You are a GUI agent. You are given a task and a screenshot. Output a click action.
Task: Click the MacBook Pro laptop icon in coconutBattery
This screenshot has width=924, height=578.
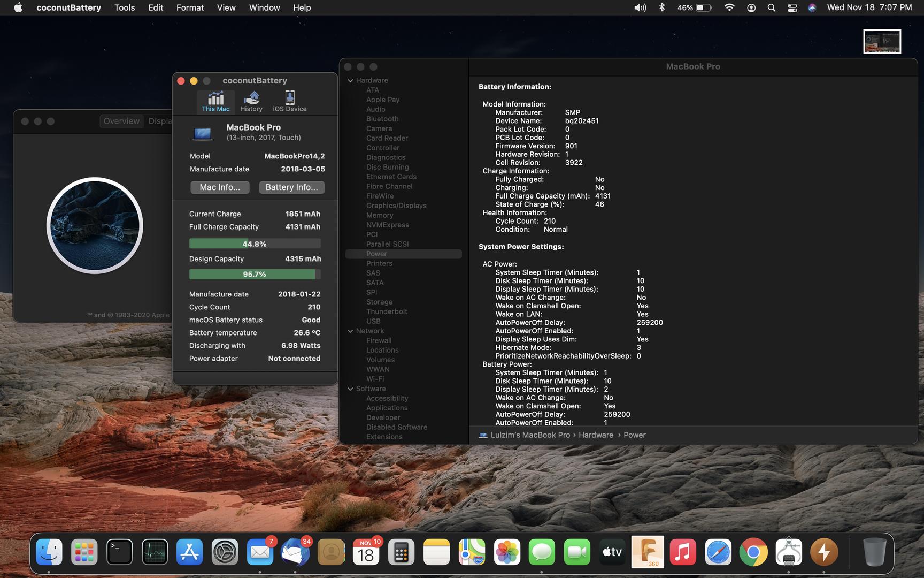pos(203,133)
